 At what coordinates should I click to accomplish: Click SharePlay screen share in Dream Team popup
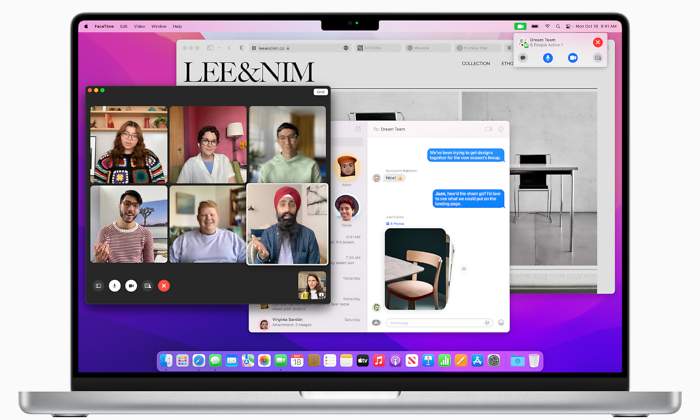(x=598, y=58)
